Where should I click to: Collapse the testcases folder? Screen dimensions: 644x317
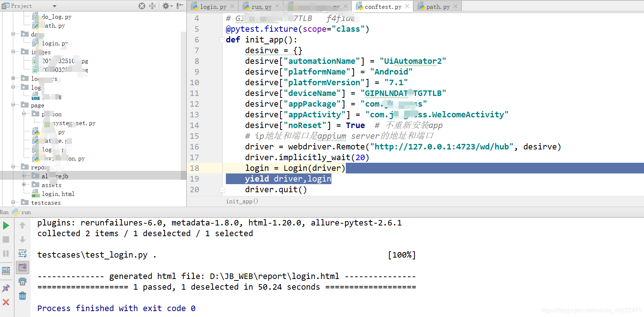pyautogui.click(x=13, y=202)
